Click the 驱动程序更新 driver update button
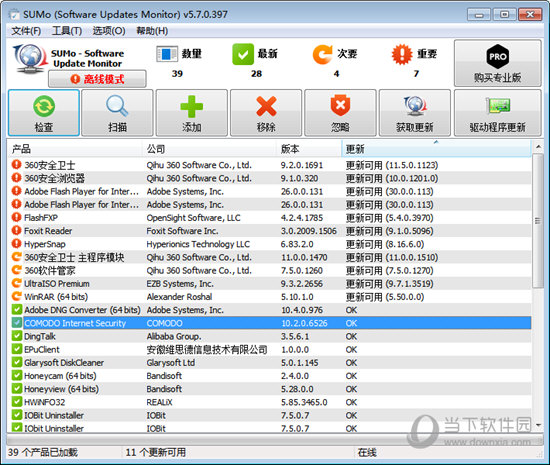This screenshot has width=550, height=465. 498,113
